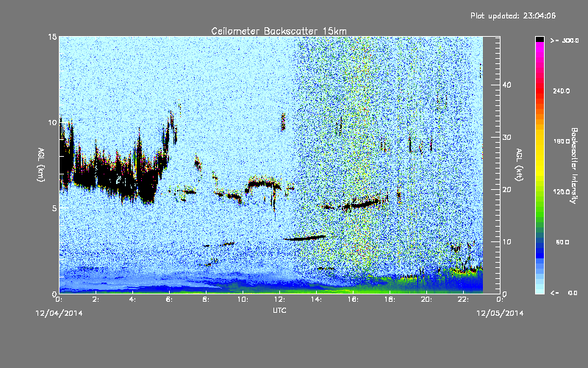Click the "10" tick on km axis
Viewport: 588px width, 368px height.
click(x=52, y=122)
